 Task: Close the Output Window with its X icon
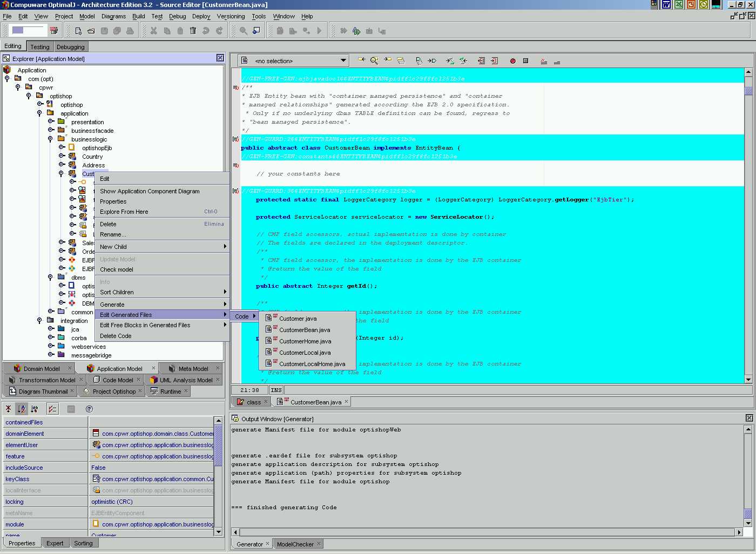pos(749,418)
